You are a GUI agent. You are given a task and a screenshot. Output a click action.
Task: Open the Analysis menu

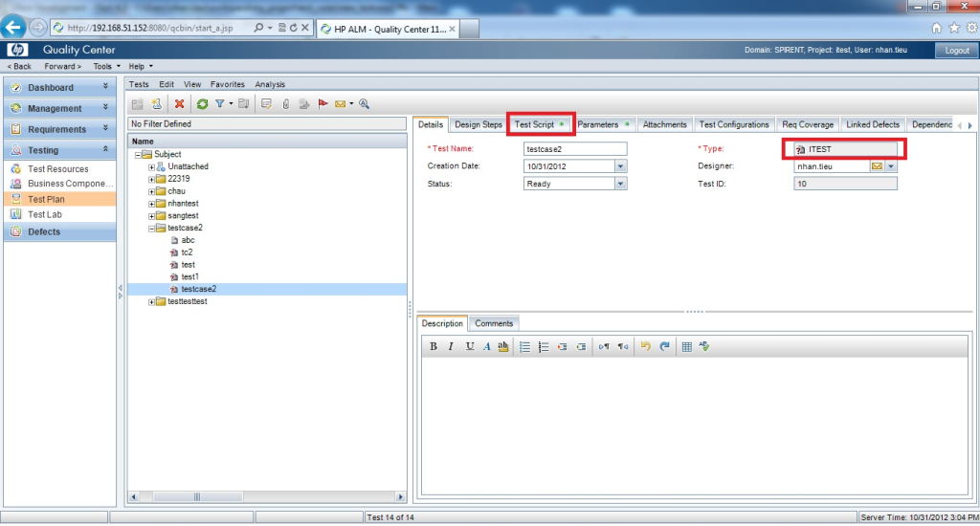(x=270, y=84)
